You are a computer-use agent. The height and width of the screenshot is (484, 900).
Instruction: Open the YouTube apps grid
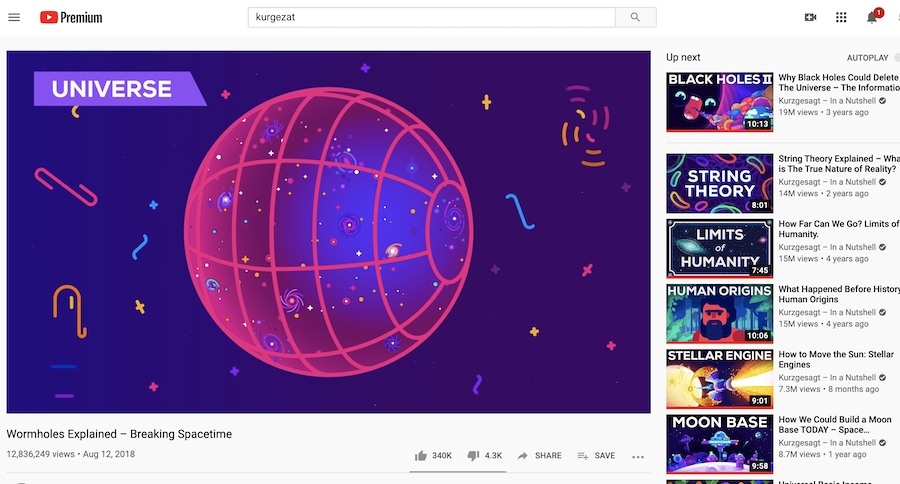[x=841, y=17]
